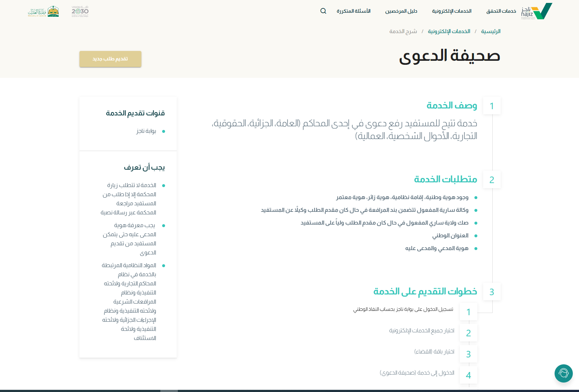
Task: Open خدمات التحقق menu
Action: (501, 11)
